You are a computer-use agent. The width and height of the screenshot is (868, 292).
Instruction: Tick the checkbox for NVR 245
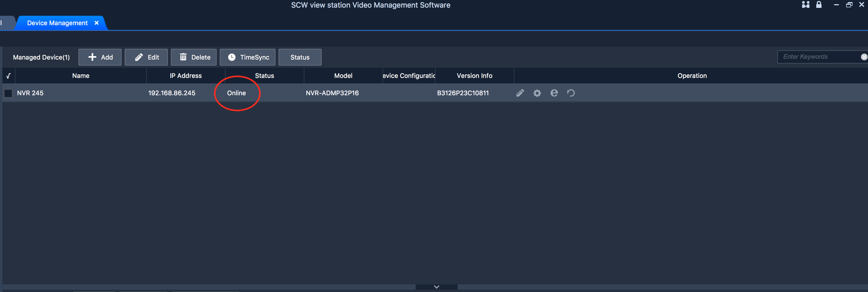tap(8, 93)
